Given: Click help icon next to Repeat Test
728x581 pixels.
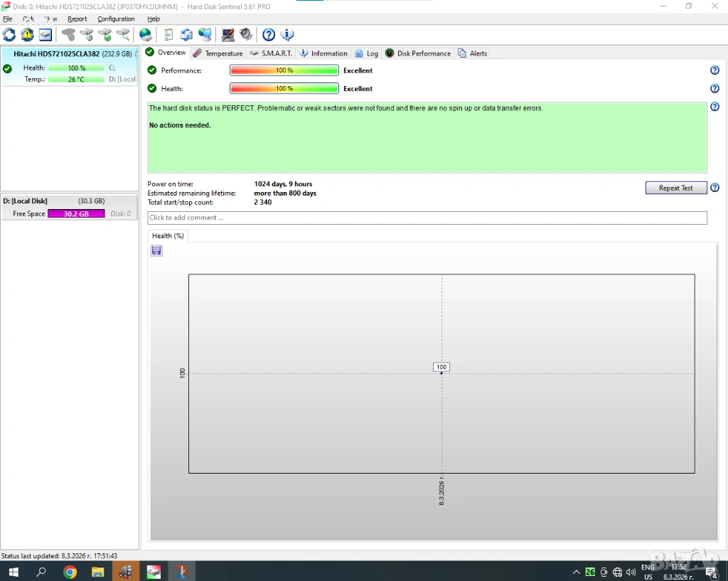Looking at the screenshot, I should [x=714, y=188].
